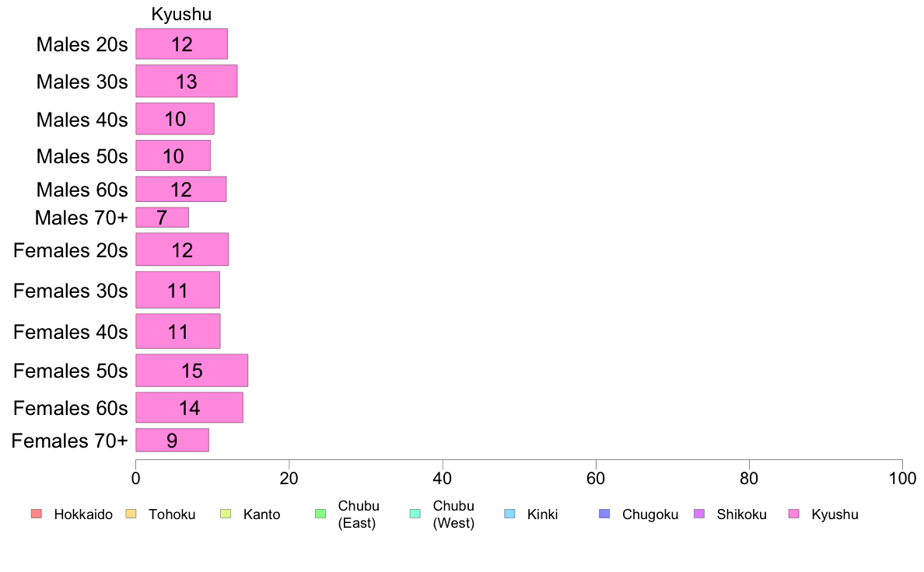Image resolution: width=924 pixels, height=572 pixels.
Task: Click the Females 30s row label
Action: click(71, 291)
